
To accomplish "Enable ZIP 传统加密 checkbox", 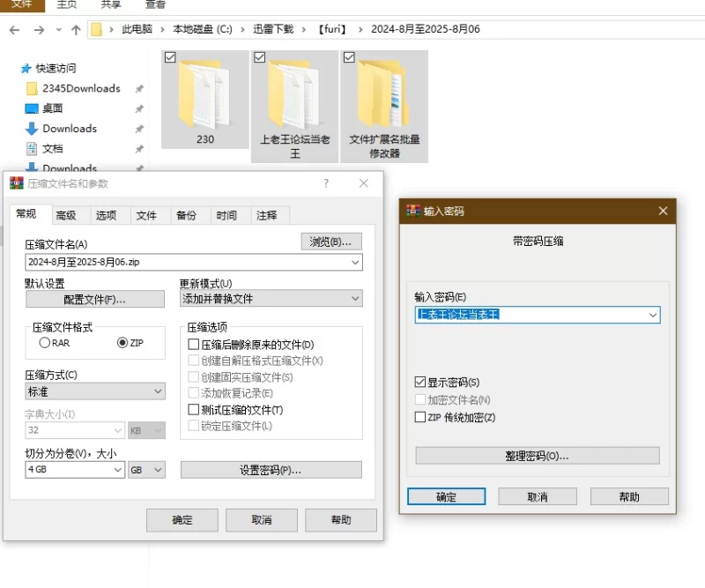I will pyautogui.click(x=420, y=417).
